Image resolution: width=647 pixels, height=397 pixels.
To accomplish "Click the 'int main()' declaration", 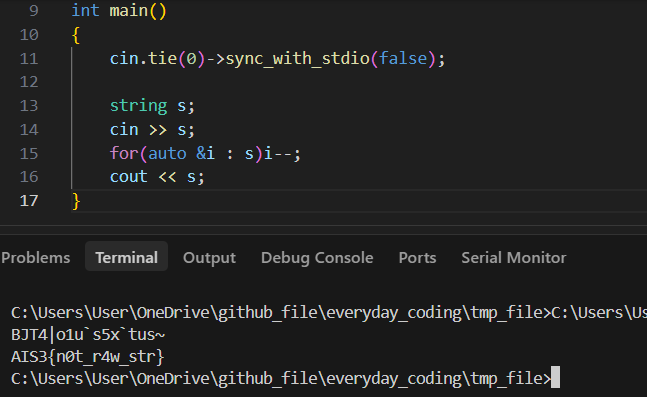I will coord(119,11).
